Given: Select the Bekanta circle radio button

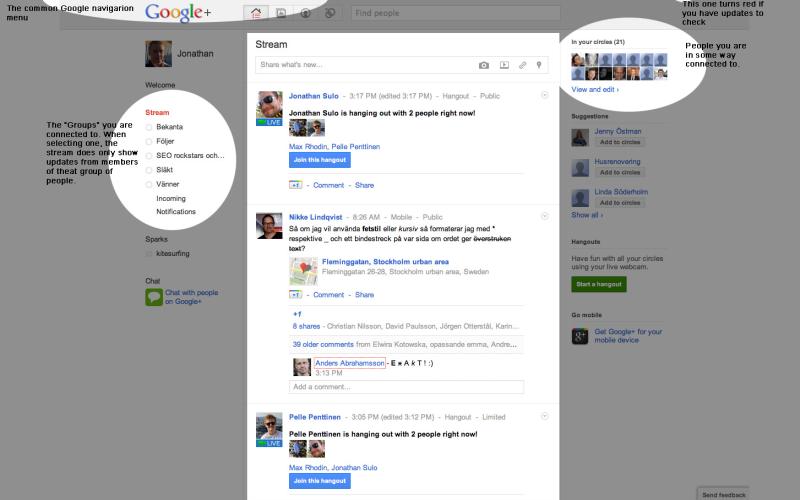Looking at the screenshot, I should click(x=150, y=127).
